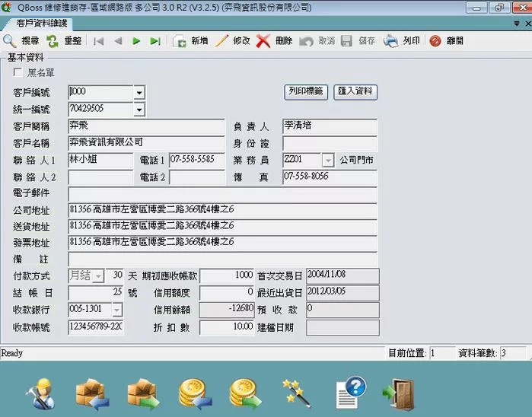Viewport: 532px width, 417px height.
Task: Click the 修改 edit pencil icon
Action: pos(222,41)
